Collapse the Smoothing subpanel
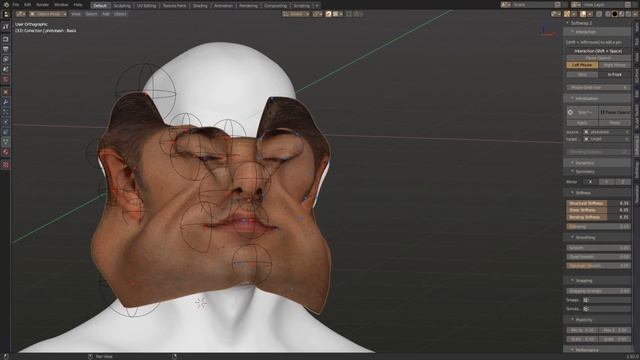The height and width of the screenshot is (360, 640). (x=597, y=238)
